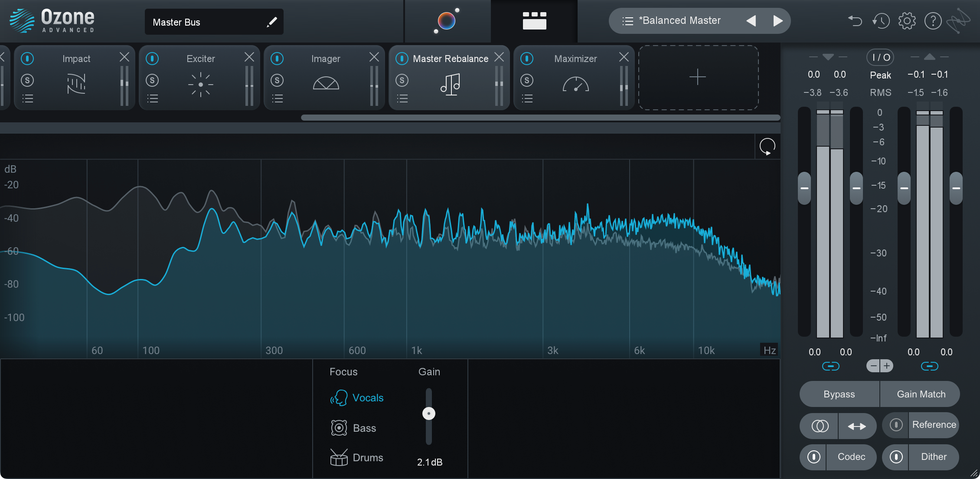Select the Imager module icon

click(x=326, y=83)
